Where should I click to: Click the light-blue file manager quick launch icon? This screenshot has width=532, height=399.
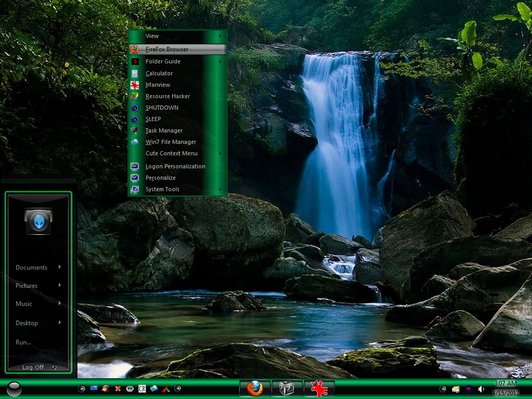coord(154,389)
